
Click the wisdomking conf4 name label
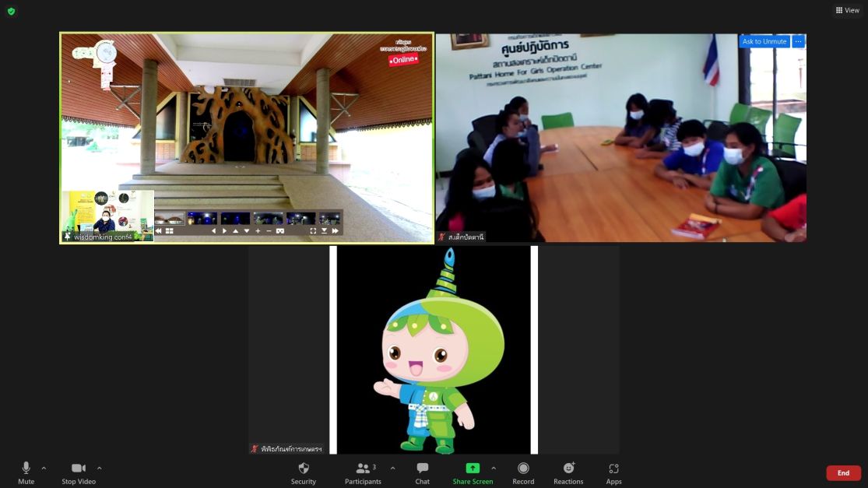point(103,237)
